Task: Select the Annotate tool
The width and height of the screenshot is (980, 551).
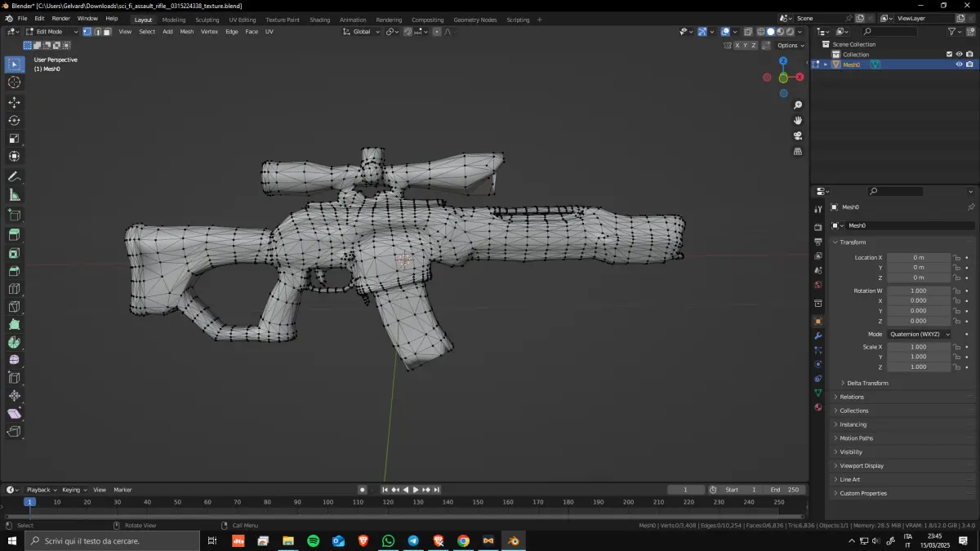Action: 15,177
